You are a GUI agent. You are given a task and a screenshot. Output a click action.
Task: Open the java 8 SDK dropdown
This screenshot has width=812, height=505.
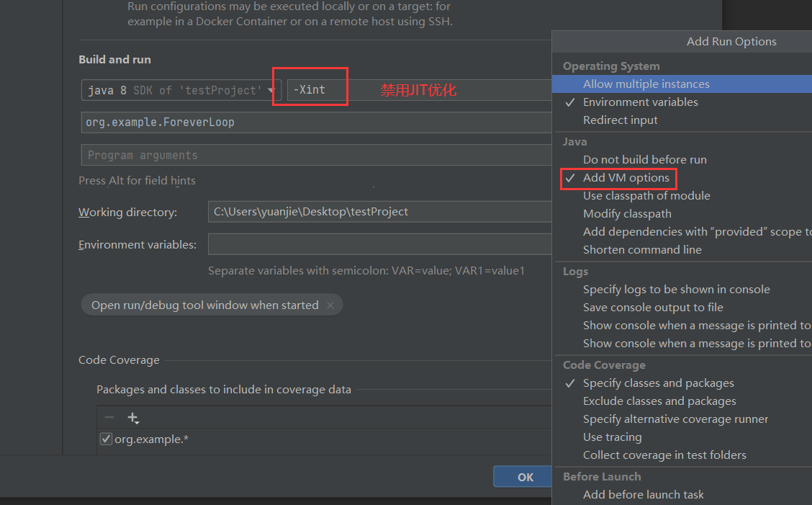click(181, 90)
